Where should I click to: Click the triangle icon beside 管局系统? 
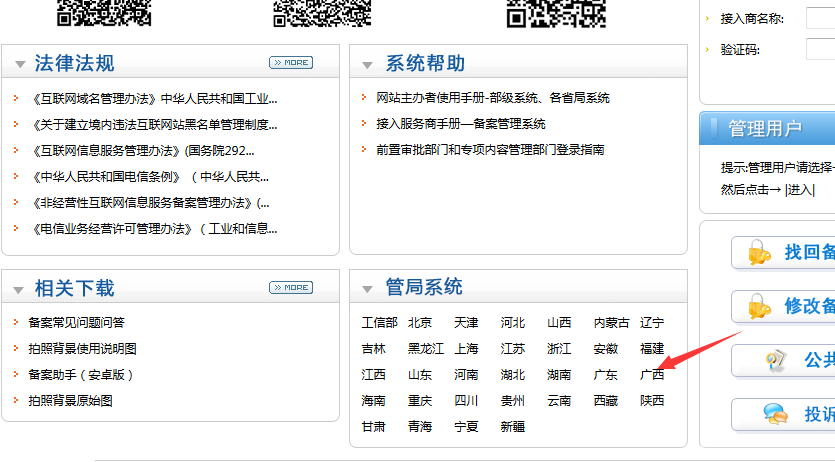(368, 290)
